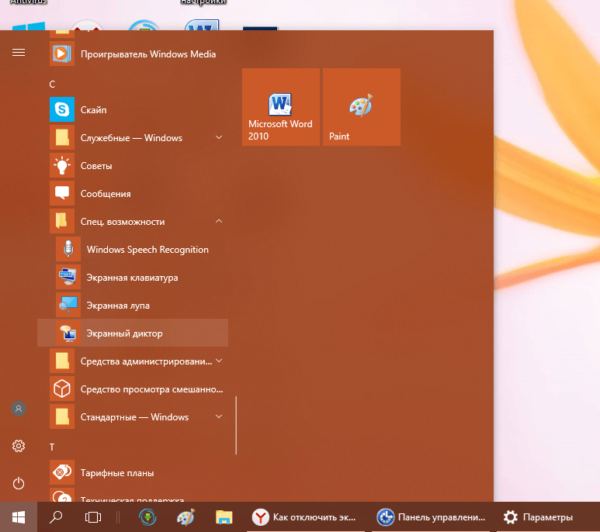Screen dimensions: 600x532
Task: Click the green download app taskbar icon
Action: tap(148, 517)
